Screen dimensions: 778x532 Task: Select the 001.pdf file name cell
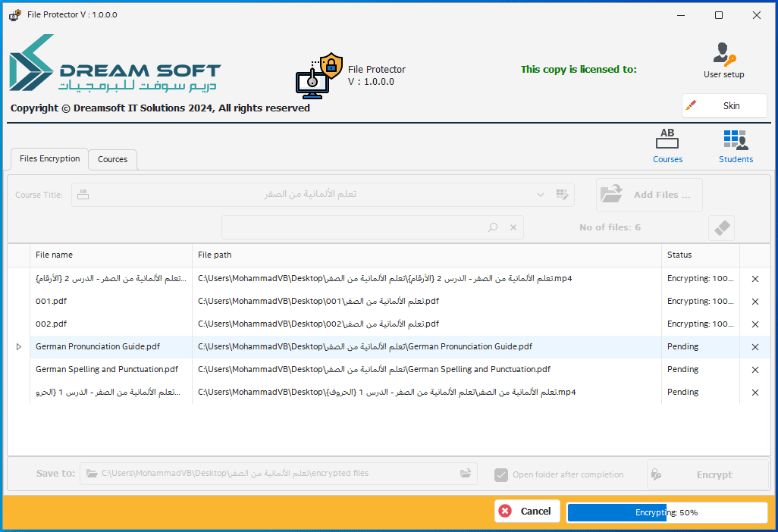click(x=111, y=301)
